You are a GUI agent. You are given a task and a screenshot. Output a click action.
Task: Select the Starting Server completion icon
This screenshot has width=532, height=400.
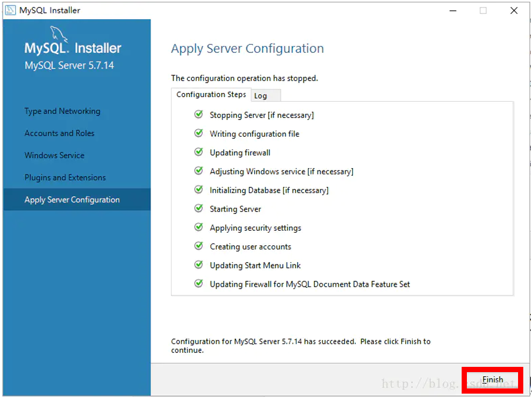click(x=198, y=209)
